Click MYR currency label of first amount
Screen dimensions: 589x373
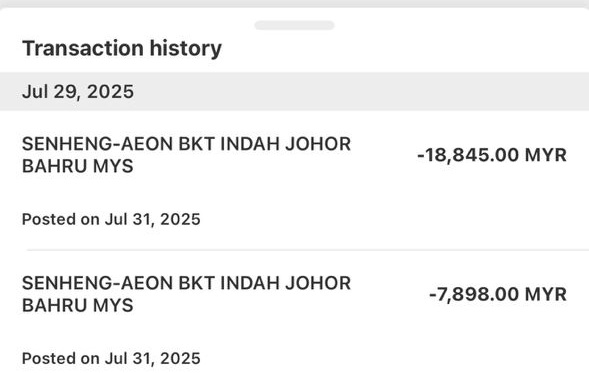[x=546, y=155]
